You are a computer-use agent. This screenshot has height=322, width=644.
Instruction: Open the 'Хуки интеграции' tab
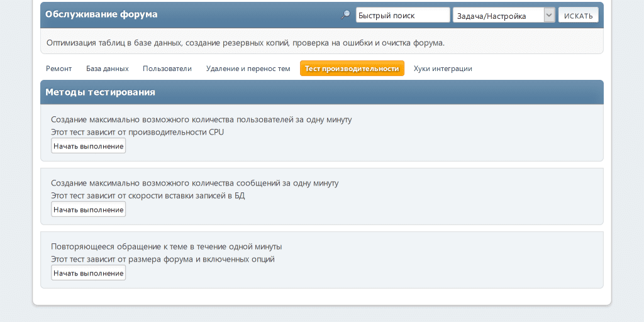tap(443, 69)
